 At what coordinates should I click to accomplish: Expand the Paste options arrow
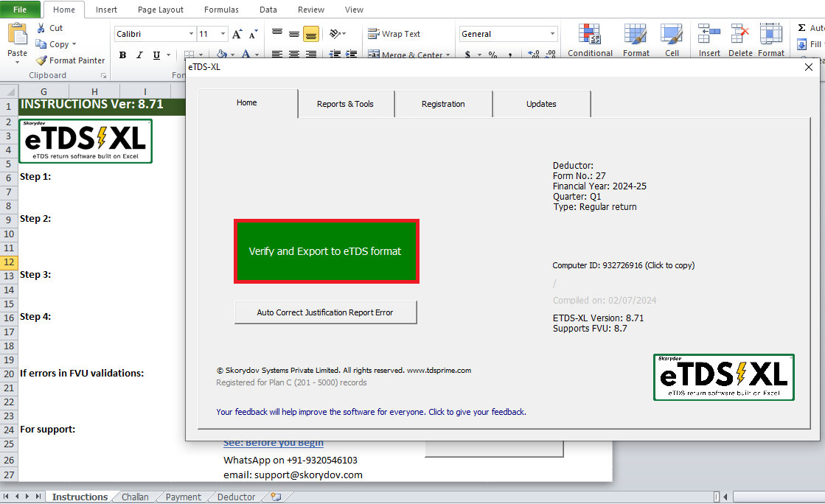pos(18,63)
